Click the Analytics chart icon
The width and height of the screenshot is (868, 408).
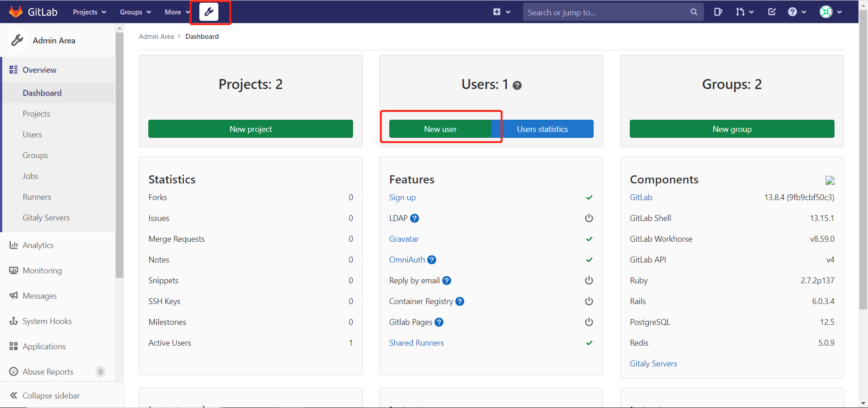[14, 245]
